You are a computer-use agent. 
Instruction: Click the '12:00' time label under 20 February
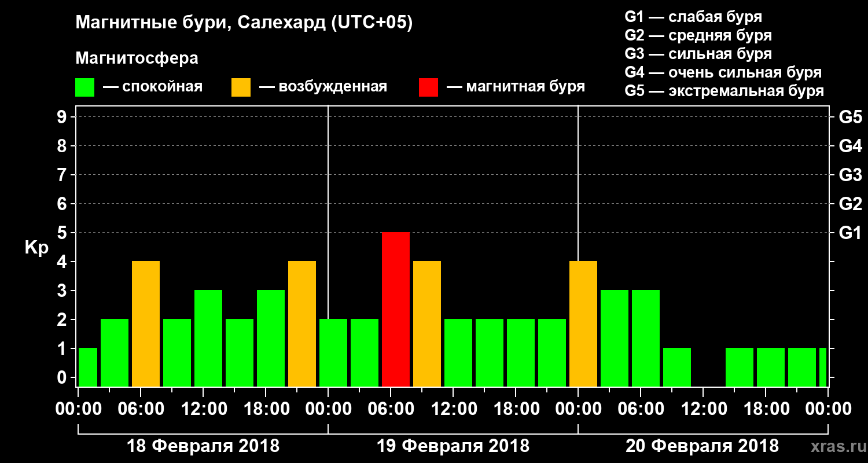coord(704,409)
